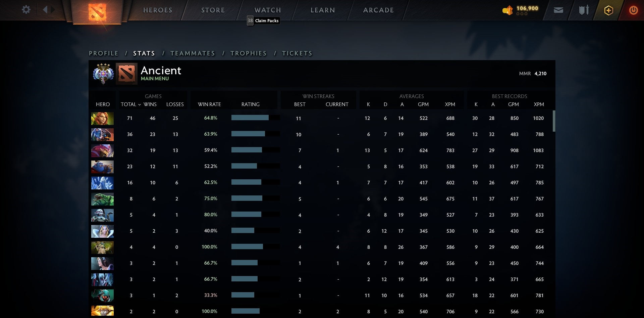Switch to the TEAMMATES tab

193,53
